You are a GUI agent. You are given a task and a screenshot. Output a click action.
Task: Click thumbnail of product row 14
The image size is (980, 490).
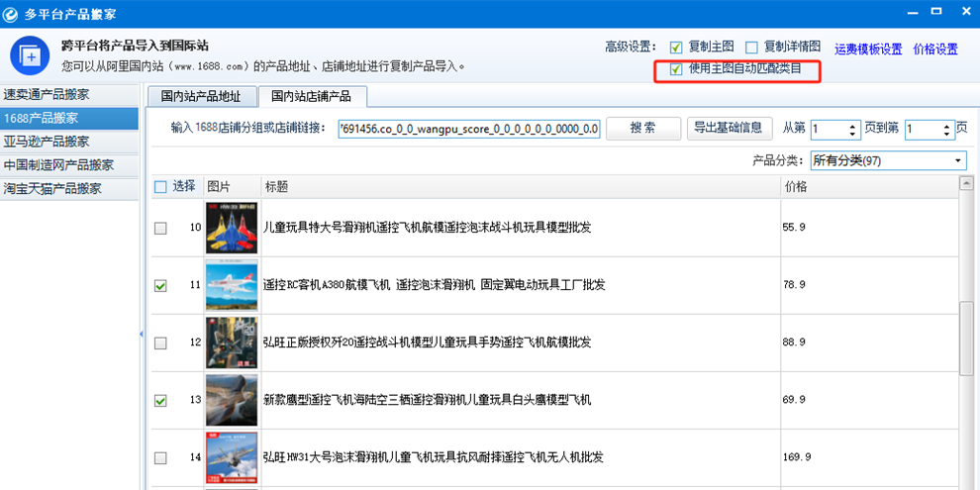click(x=232, y=456)
